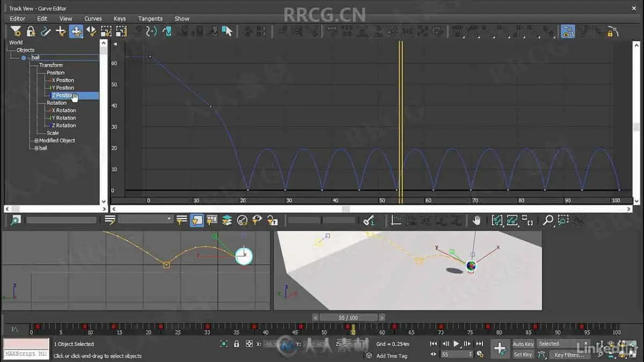This screenshot has height=362, width=644.
Task: Click the Set Key mode button
Action: tap(523, 354)
